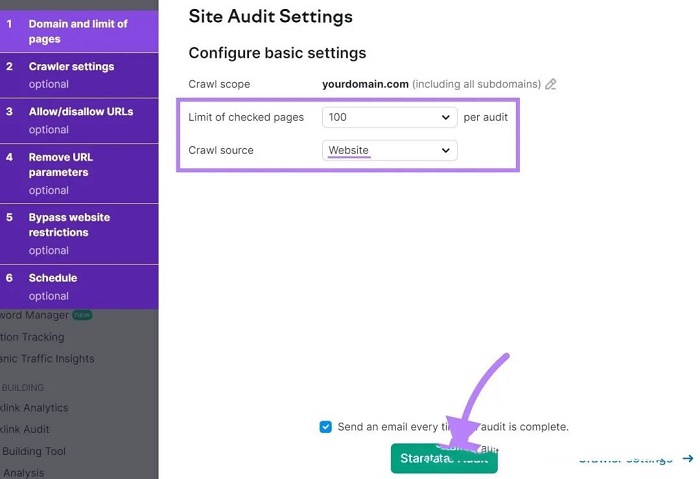The image size is (700, 479).
Task: Open the Crawl source dropdown
Action: [389, 150]
